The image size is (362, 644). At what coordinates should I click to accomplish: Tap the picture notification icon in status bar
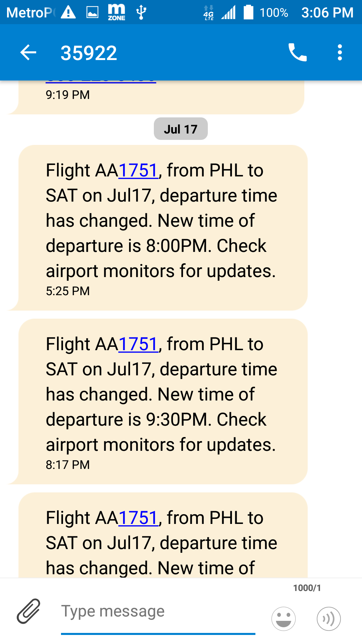click(93, 13)
